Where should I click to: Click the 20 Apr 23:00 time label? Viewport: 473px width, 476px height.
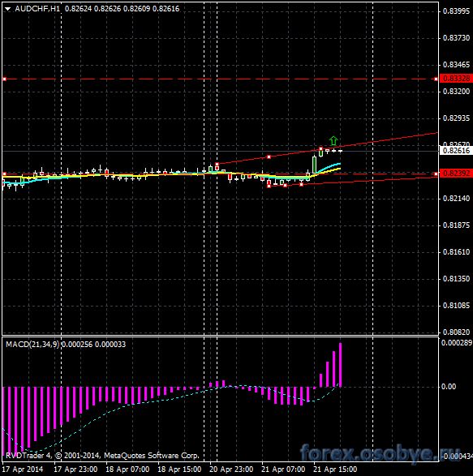[231, 470]
